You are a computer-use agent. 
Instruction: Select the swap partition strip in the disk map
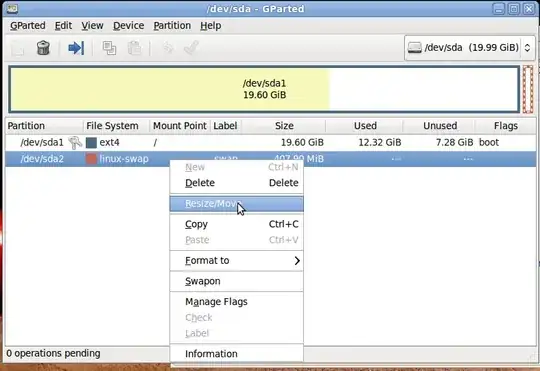click(x=528, y=89)
